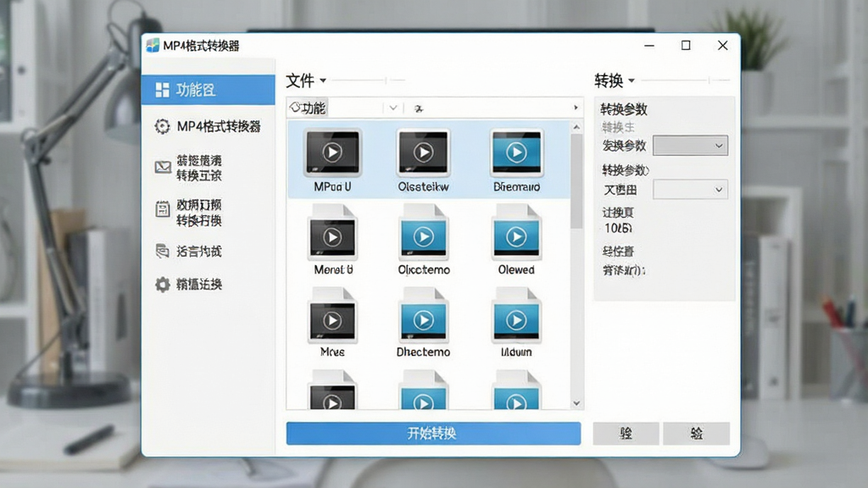Click 开始转换 to start conversion

[433, 433]
